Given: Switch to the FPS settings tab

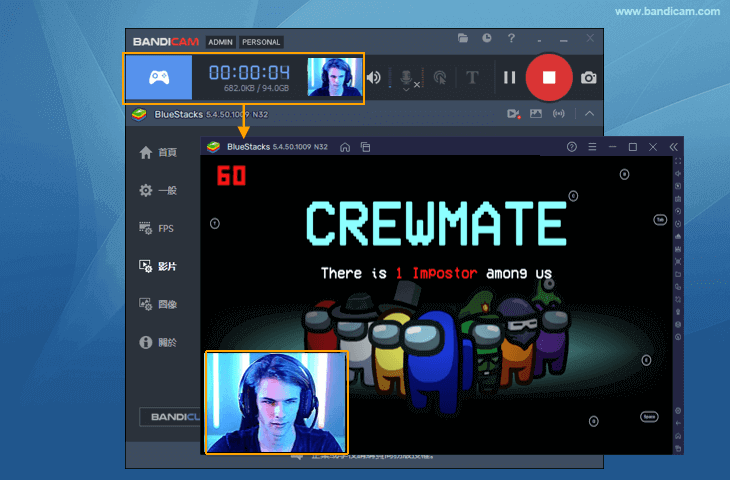Looking at the screenshot, I should (x=158, y=228).
